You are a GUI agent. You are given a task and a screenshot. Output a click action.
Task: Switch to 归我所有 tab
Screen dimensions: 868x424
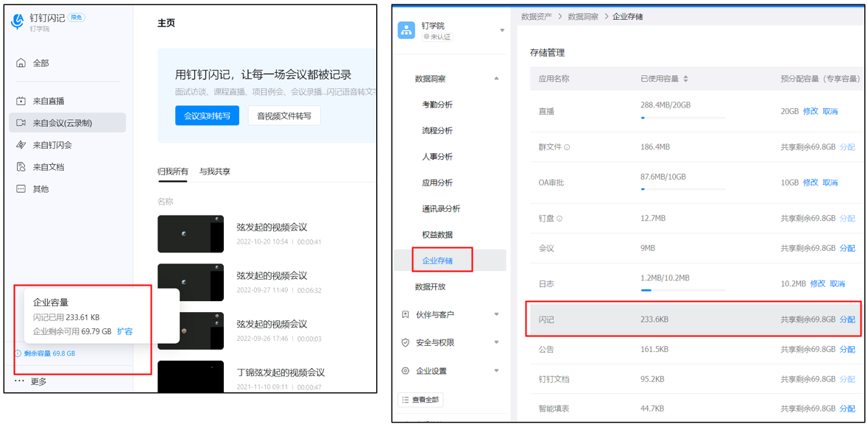(x=173, y=172)
